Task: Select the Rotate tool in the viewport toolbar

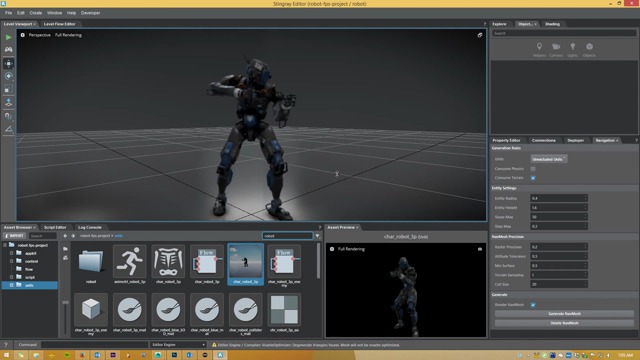Action: click(8, 76)
